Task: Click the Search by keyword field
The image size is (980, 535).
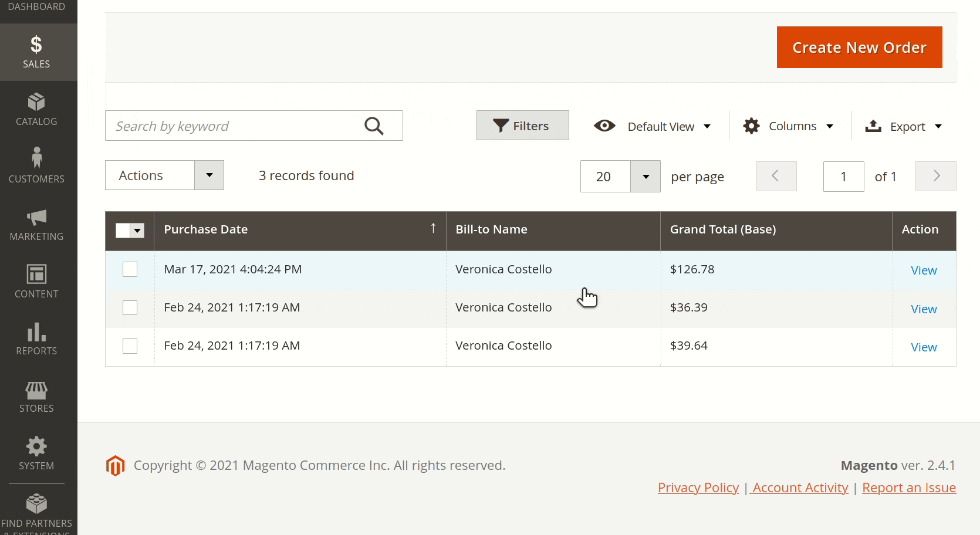Action: 235,126
